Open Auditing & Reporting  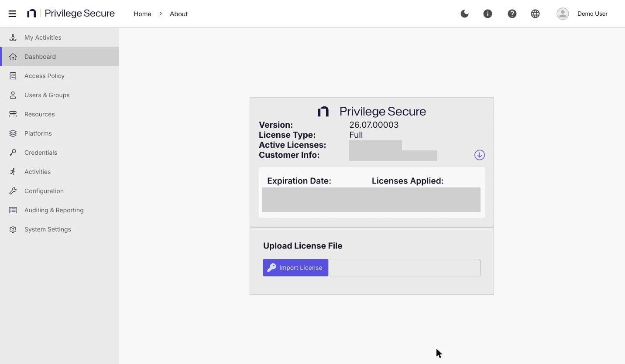(59, 210)
